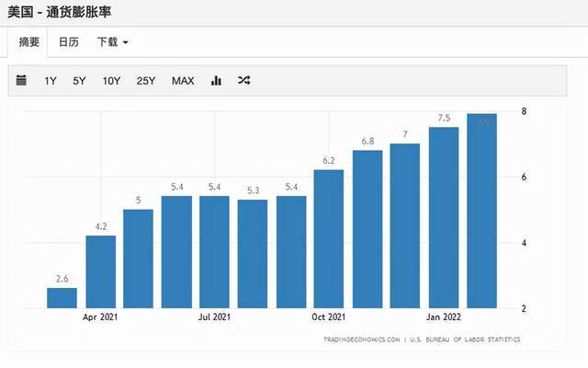Click the TRADINGECONOMICS.COM source credit
This screenshot has height=368, width=588.
pyautogui.click(x=422, y=339)
